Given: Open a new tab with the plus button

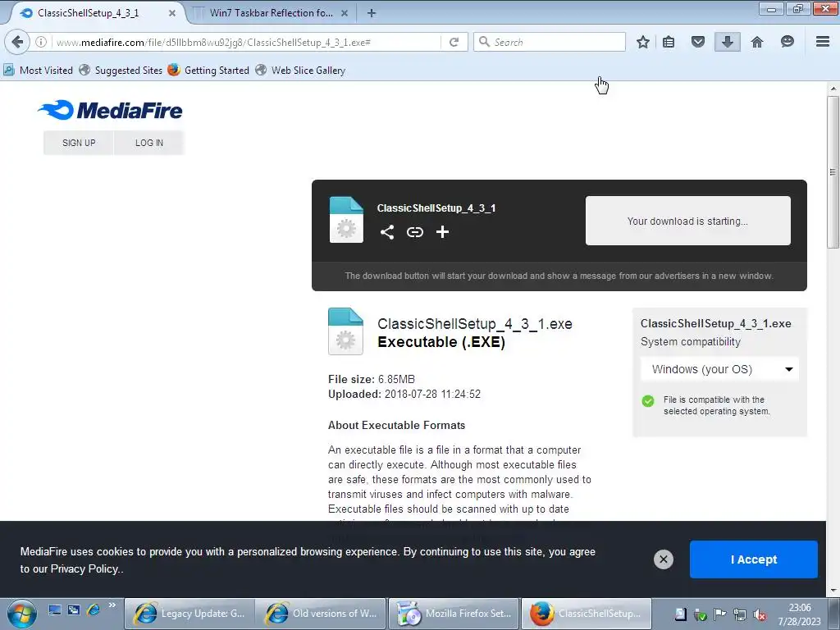Looking at the screenshot, I should point(372,13).
